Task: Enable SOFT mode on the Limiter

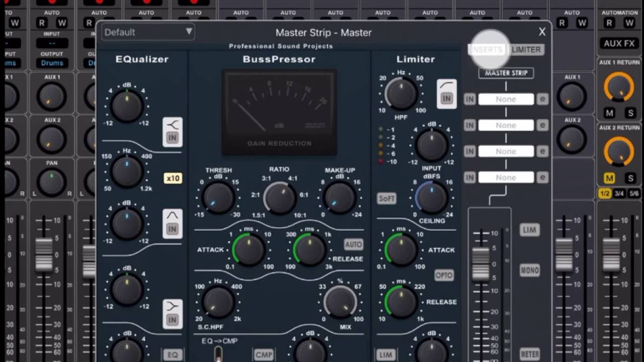Action: [x=386, y=199]
